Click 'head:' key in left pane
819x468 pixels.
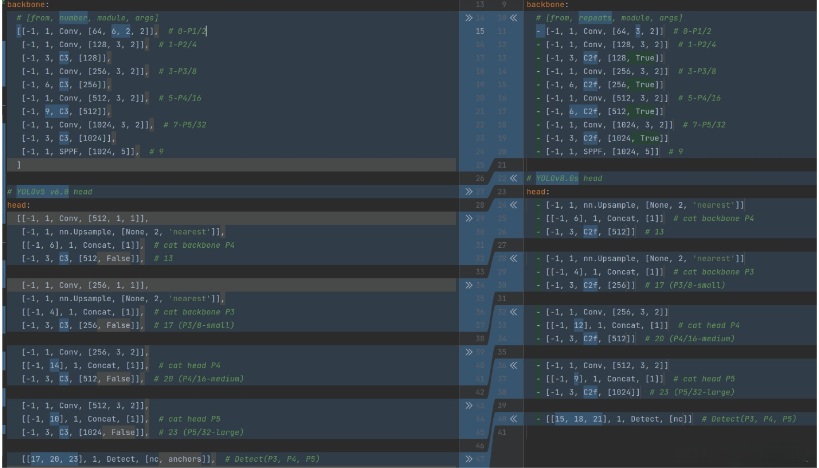pyautogui.click(x=18, y=205)
